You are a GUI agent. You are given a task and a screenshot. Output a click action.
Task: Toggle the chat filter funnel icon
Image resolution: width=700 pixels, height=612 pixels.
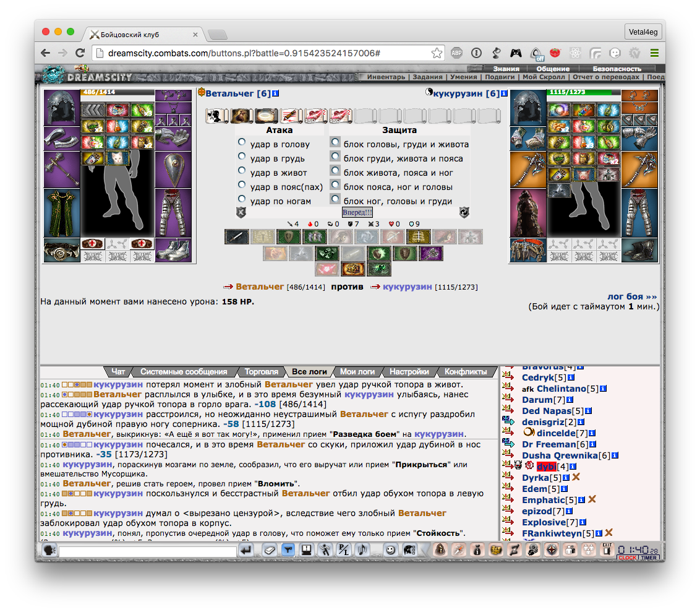[288, 550]
